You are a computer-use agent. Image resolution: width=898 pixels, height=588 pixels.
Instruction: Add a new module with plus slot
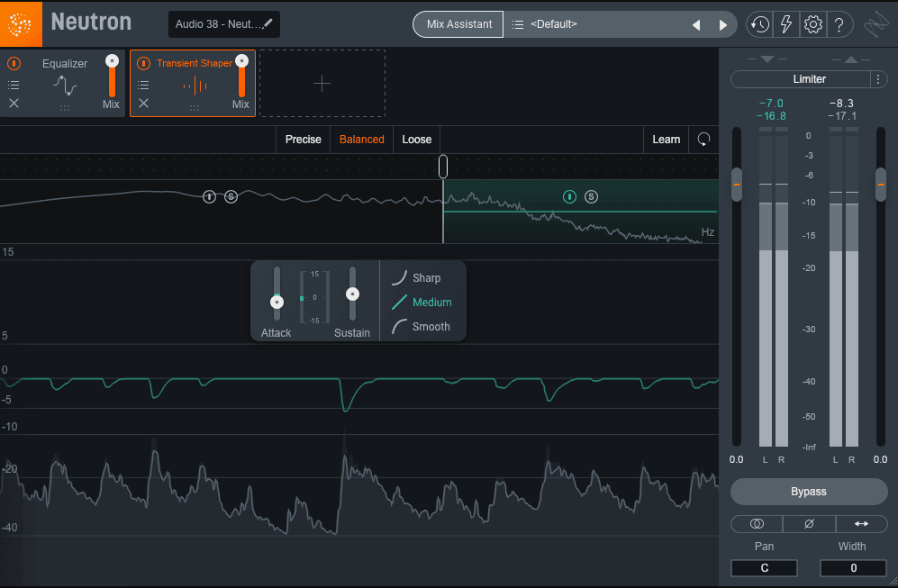pos(322,84)
